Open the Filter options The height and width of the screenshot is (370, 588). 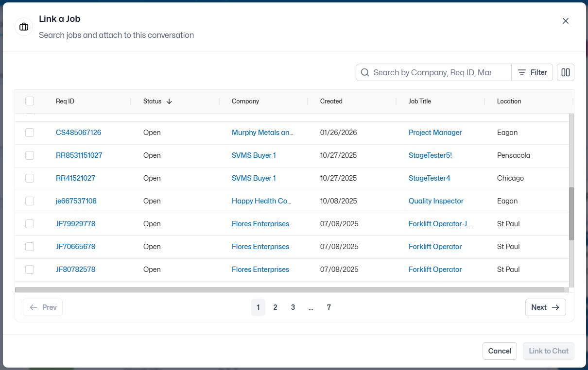pos(532,72)
